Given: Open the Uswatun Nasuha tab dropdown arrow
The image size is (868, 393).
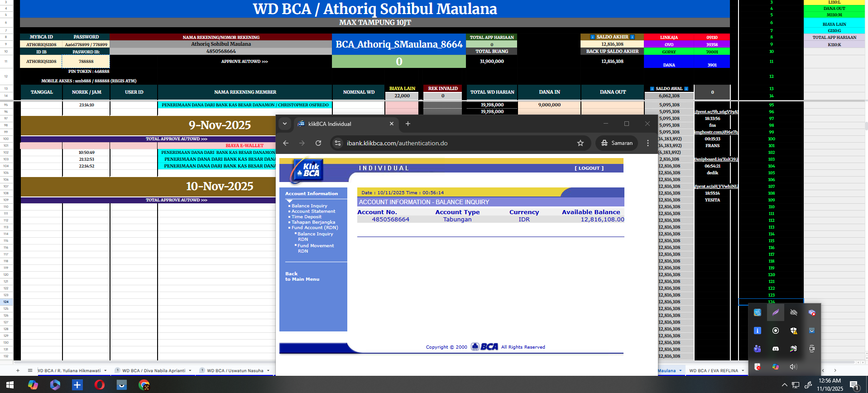Looking at the screenshot, I should tap(268, 370).
